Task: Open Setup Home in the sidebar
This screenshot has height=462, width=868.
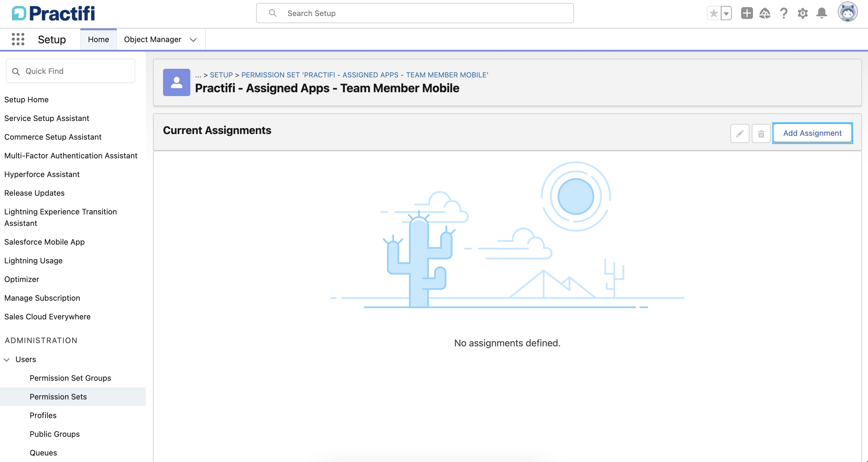Action: pyautogui.click(x=26, y=100)
